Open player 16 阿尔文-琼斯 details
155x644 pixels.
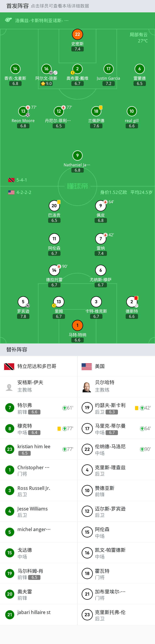pyautogui.click(x=46, y=69)
